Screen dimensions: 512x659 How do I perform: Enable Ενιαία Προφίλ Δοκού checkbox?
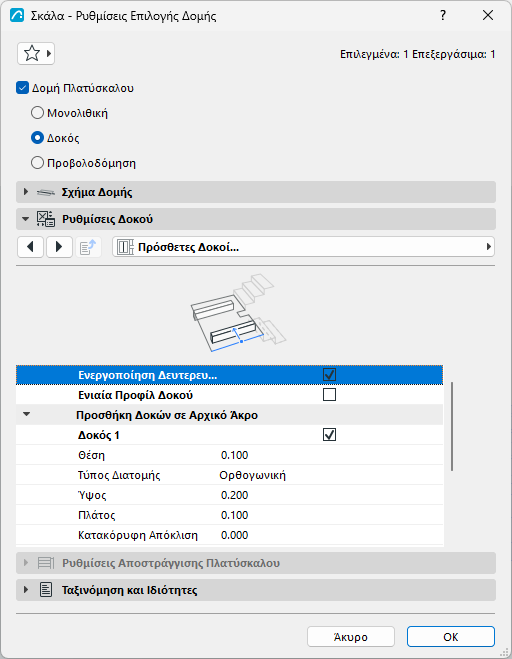(329, 395)
